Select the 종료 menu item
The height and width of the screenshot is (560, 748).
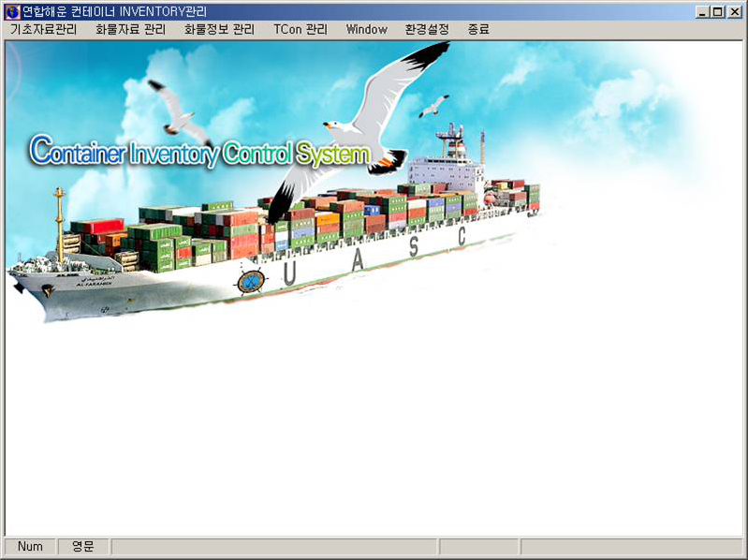click(x=478, y=30)
